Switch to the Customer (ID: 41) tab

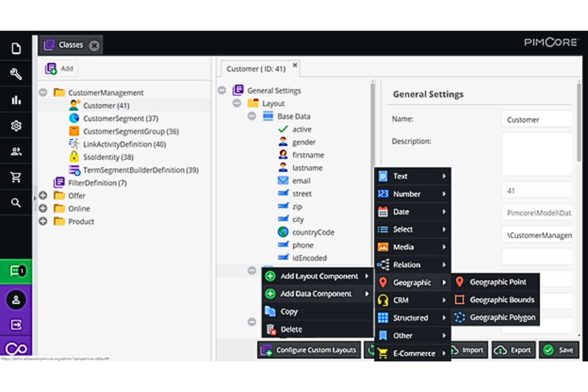[x=256, y=69]
